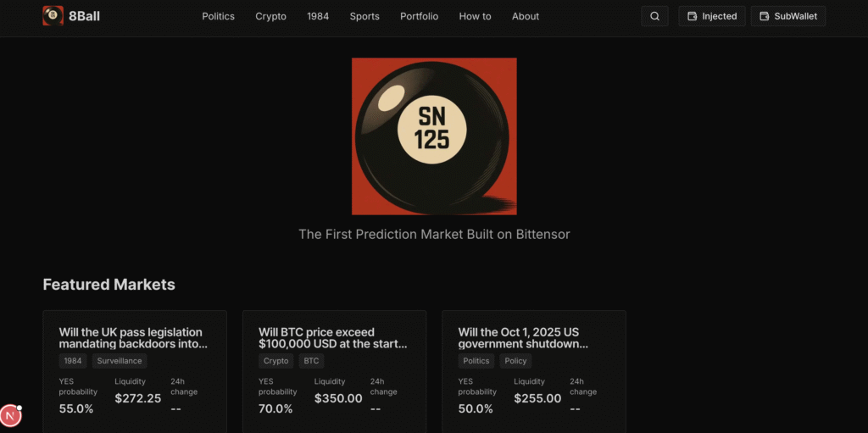This screenshot has height=433, width=868.
Task: Open the Portfolio page
Action: coord(419,16)
